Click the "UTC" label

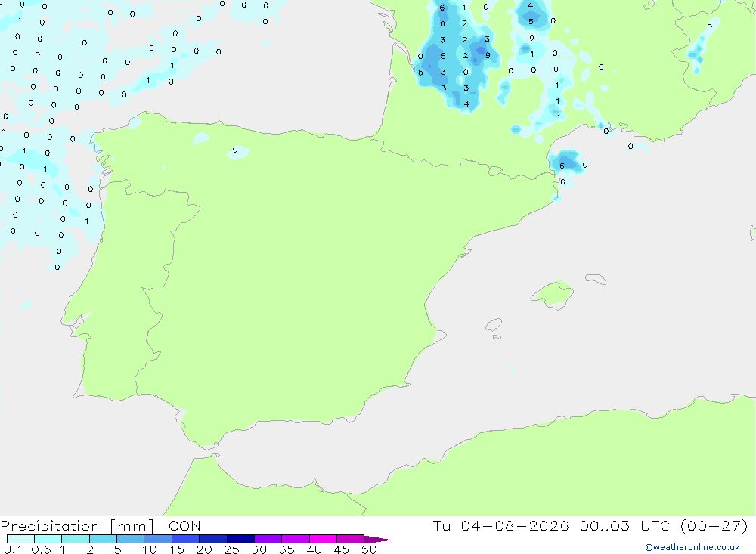tap(655, 525)
